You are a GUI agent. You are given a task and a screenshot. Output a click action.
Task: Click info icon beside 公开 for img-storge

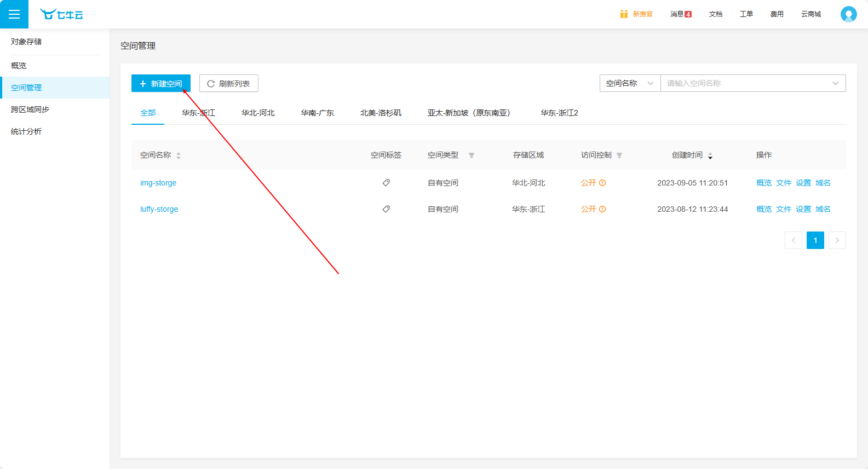pos(602,183)
